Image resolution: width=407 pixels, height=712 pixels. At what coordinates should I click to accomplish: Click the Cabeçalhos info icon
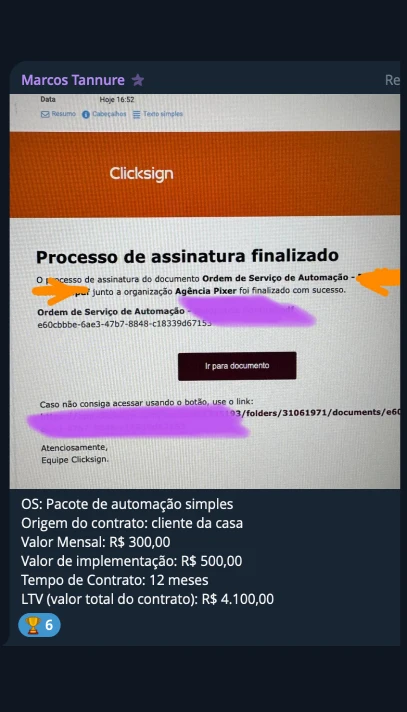point(86,114)
